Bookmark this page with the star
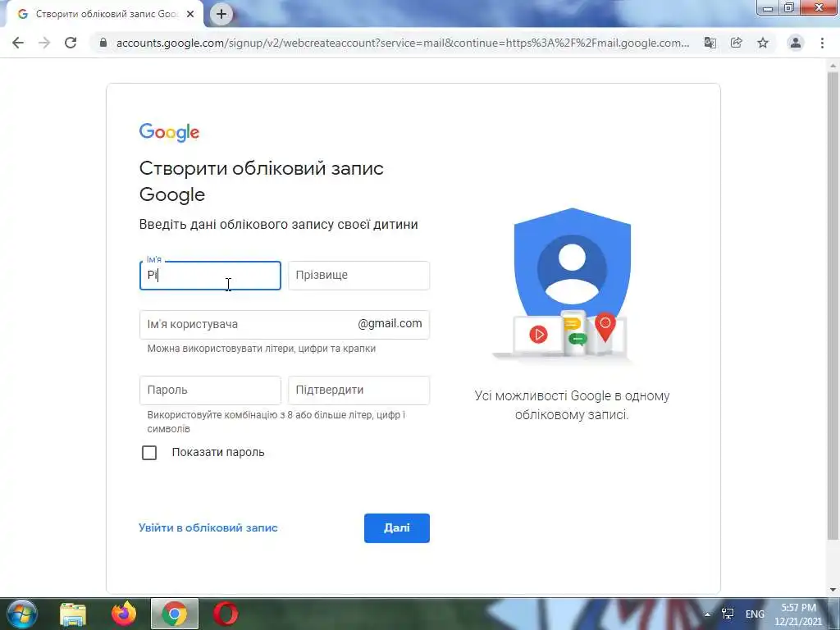 [763, 43]
